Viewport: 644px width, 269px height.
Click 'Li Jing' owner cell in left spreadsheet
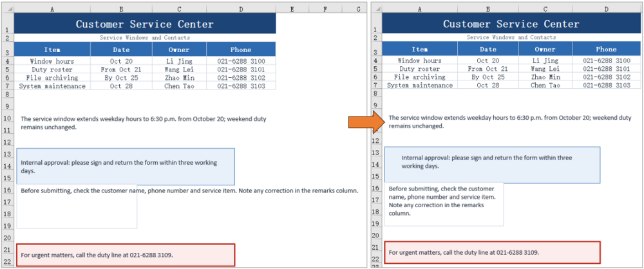[179, 60]
